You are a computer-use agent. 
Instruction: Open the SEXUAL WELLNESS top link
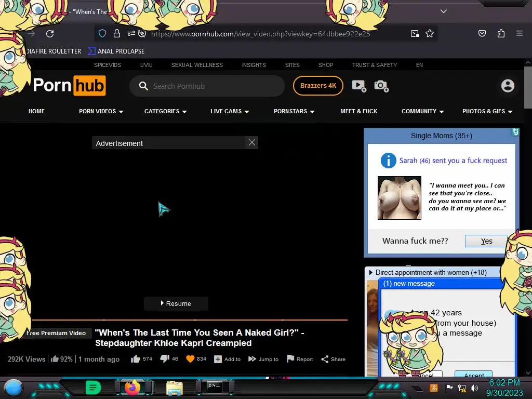tap(197, 65)
